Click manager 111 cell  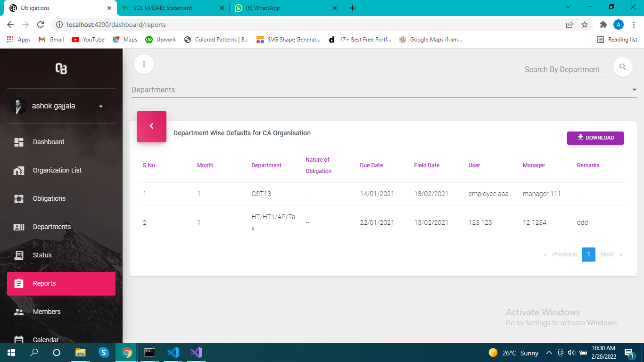[x=542, y=194]
